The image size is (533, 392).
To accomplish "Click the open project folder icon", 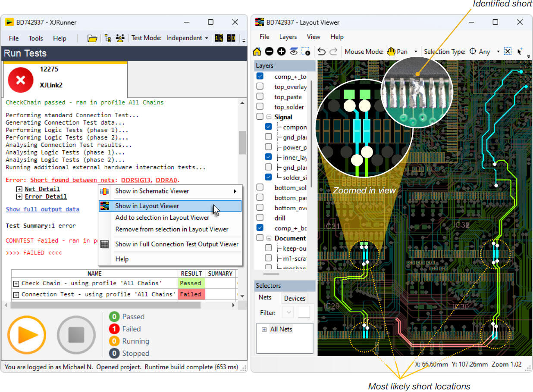I will [x=92, y=38].
